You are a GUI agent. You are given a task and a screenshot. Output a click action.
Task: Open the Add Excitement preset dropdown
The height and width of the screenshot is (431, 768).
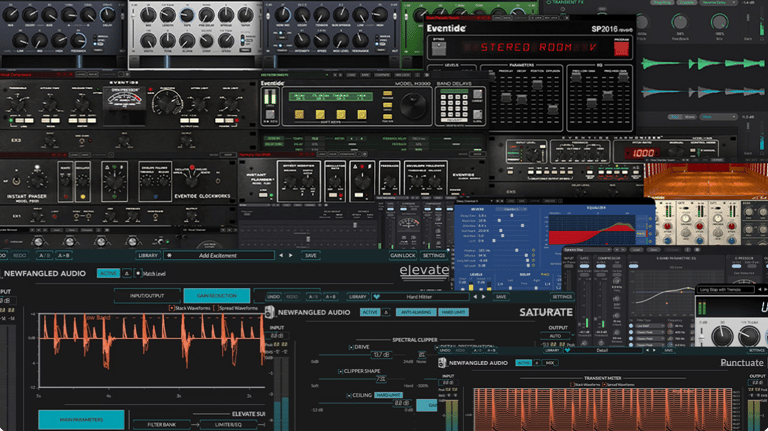[219, 255]
